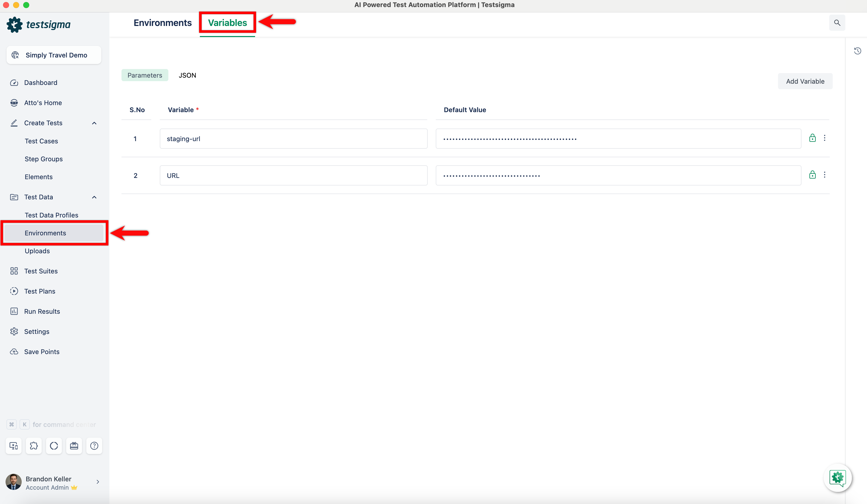The width and height of the screenshot is (867, 504).
Task: Toggle lock on staging-url value
Action: coord(812,138)
